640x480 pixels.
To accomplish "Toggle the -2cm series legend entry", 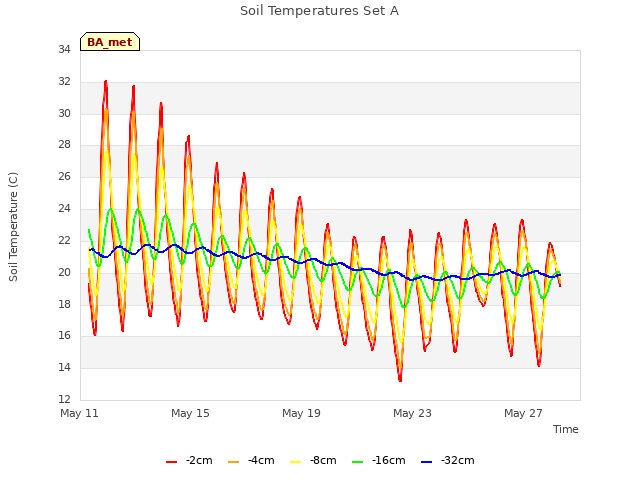I will 189,460.
